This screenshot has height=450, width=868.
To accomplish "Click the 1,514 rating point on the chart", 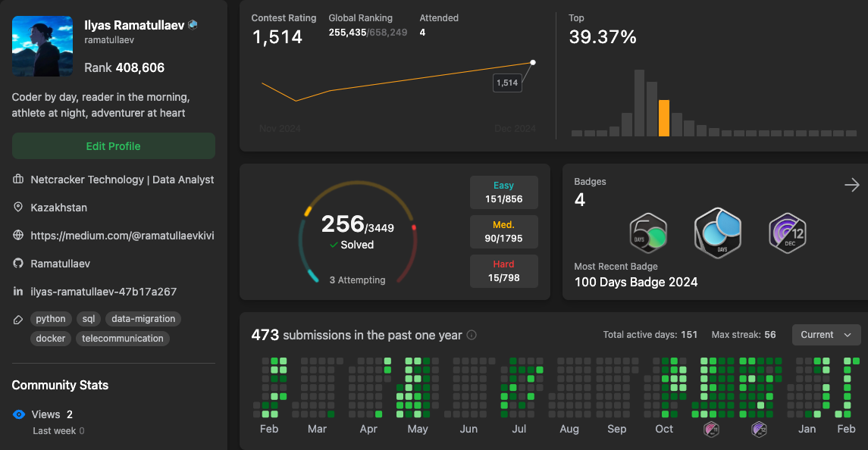I will coord(533,63).
